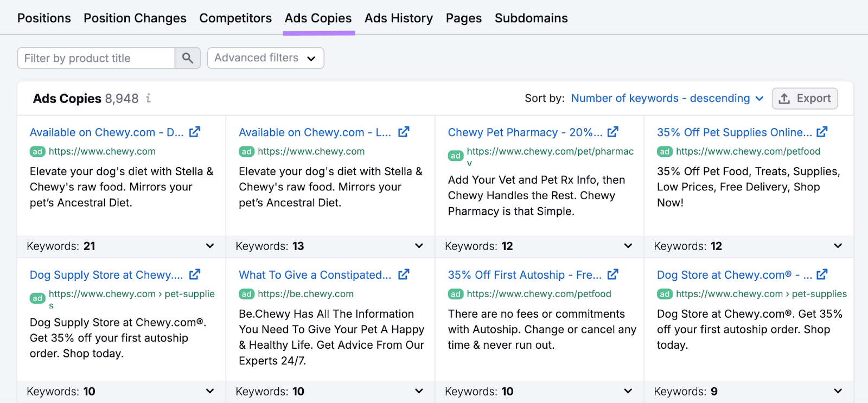Select the Ads Copies tab
This screenshot has height=403, width=868.
[318, 18]
